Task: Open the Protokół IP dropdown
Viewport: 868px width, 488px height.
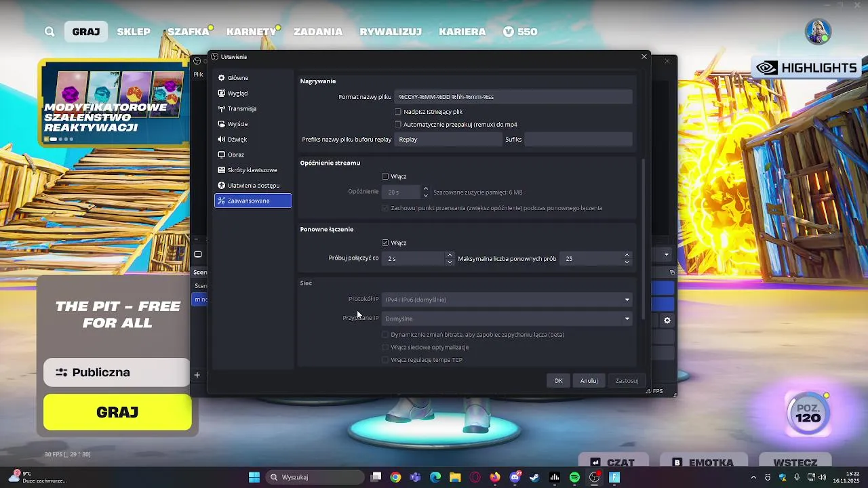Action: coord(507,300)
